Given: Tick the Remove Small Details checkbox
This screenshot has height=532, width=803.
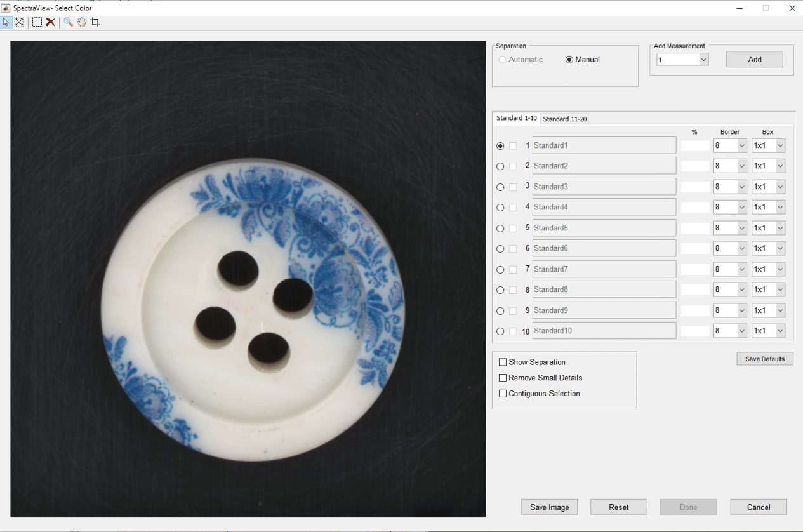Looking at the screenshot, I should click(x=503, y=378).
